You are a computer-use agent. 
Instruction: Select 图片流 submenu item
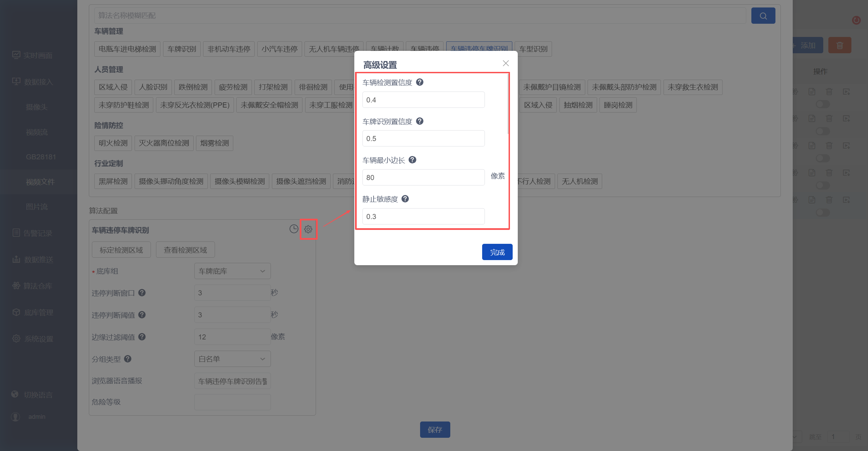(x=37, y=207)
